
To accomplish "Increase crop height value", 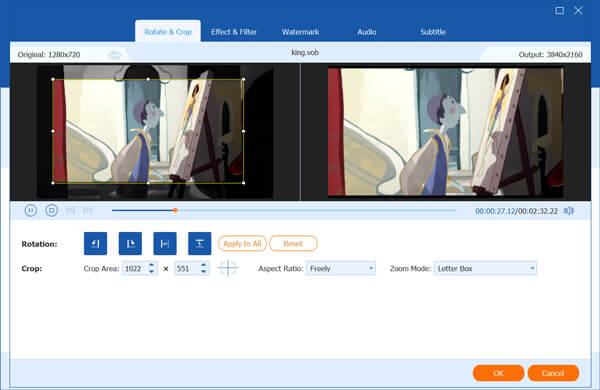I will coord(204,265).
